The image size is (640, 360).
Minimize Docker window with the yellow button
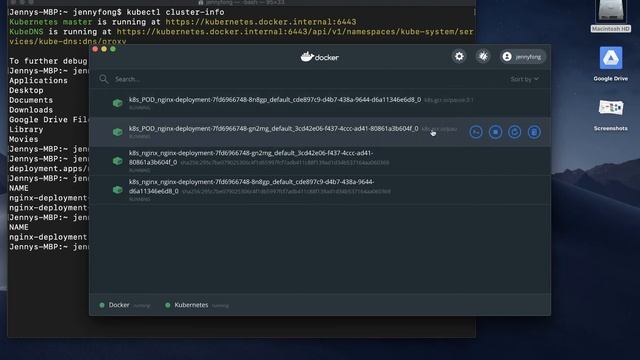[x=104, y=49]
